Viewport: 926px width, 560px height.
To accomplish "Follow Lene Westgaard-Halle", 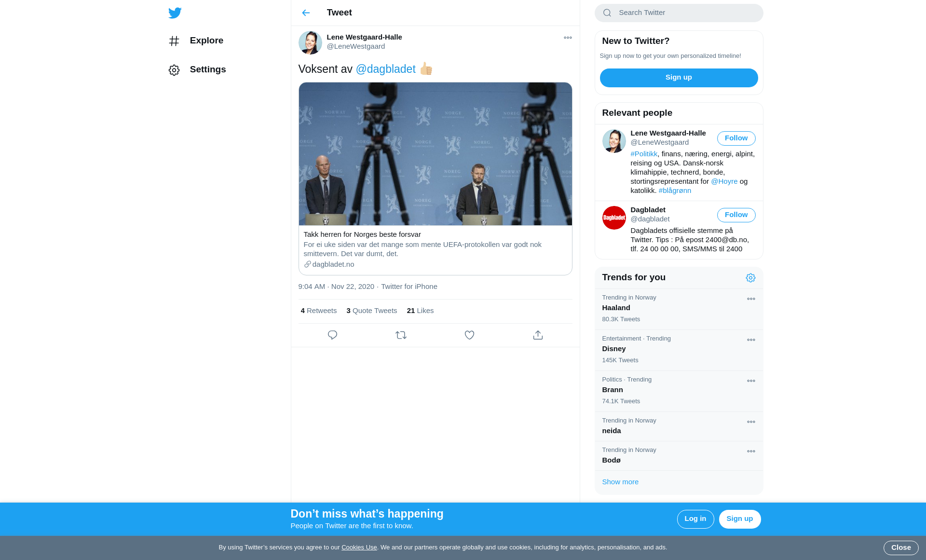I will [x=736, y=138].
